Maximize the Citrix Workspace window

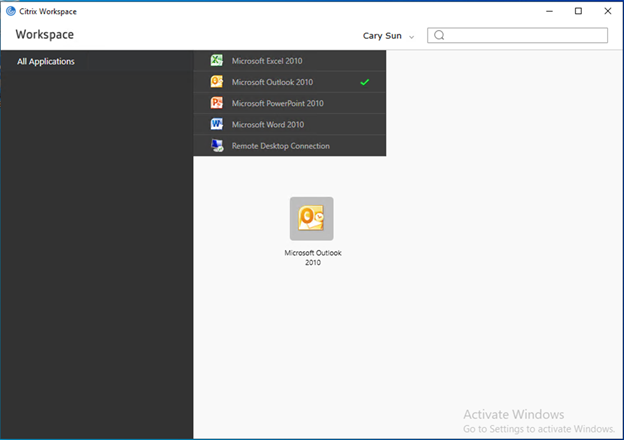[x=578, y=11]
